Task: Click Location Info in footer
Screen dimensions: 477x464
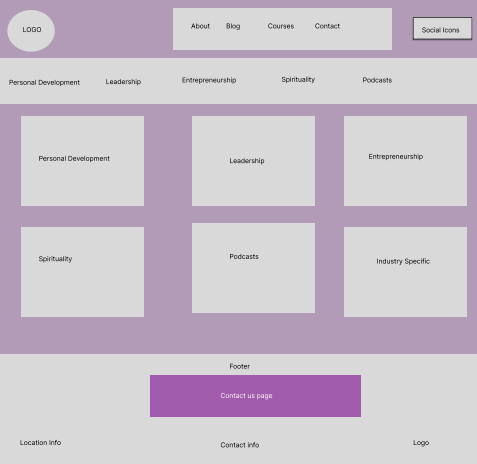Action: (40, 443)
